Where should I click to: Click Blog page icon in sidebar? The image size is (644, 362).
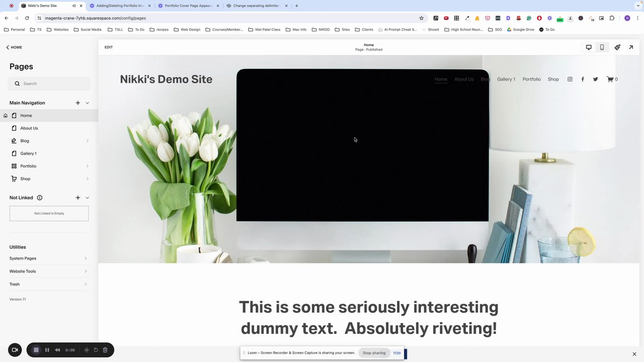click(x=14, y=141)
